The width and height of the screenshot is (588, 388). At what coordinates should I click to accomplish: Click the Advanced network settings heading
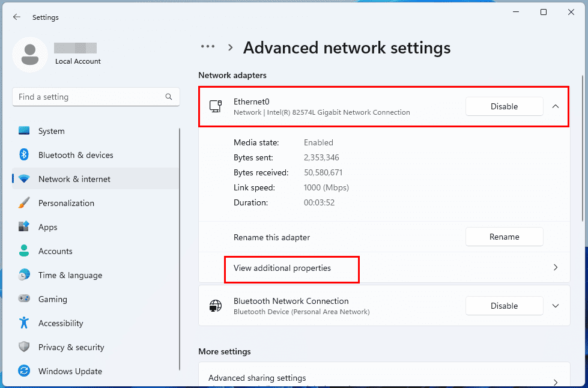point(347,47)
